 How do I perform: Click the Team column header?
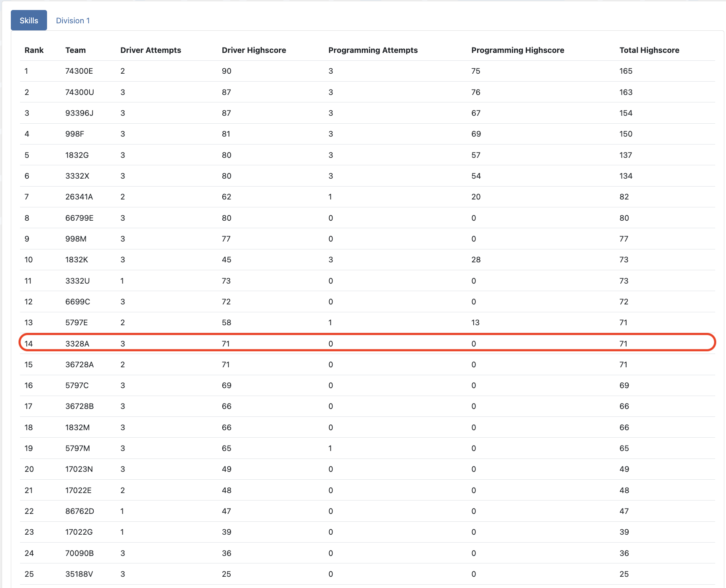pyautogui.click(x=75, y=50)
